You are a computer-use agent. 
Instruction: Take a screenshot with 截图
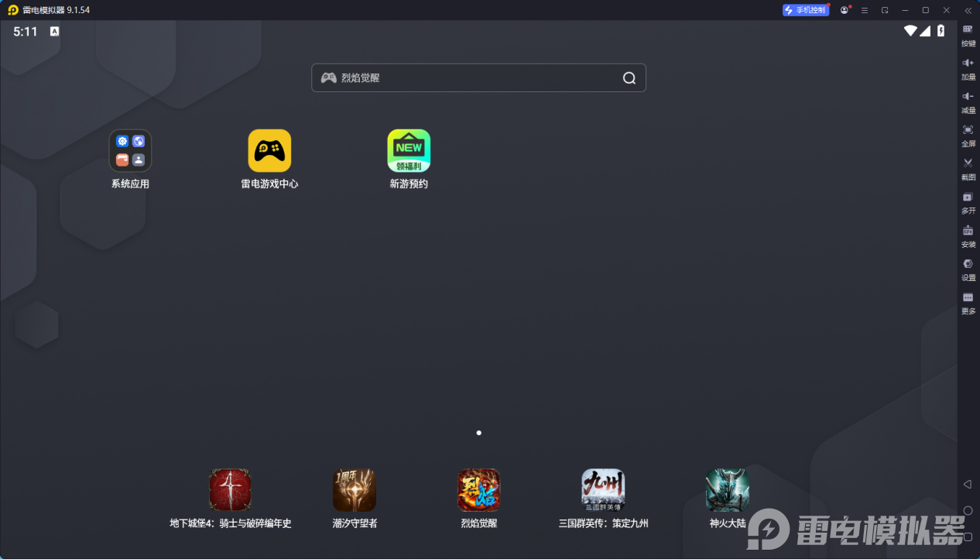968,168
